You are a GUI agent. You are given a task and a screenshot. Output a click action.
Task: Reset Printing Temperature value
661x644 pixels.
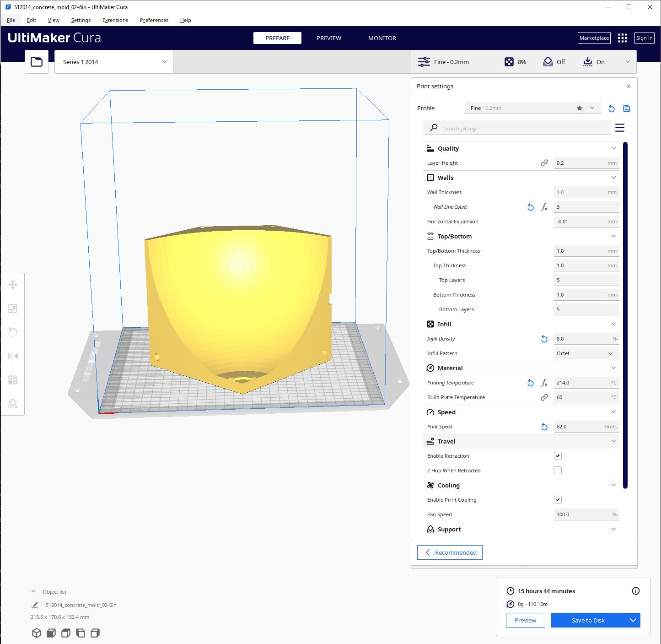click(531, 383)
